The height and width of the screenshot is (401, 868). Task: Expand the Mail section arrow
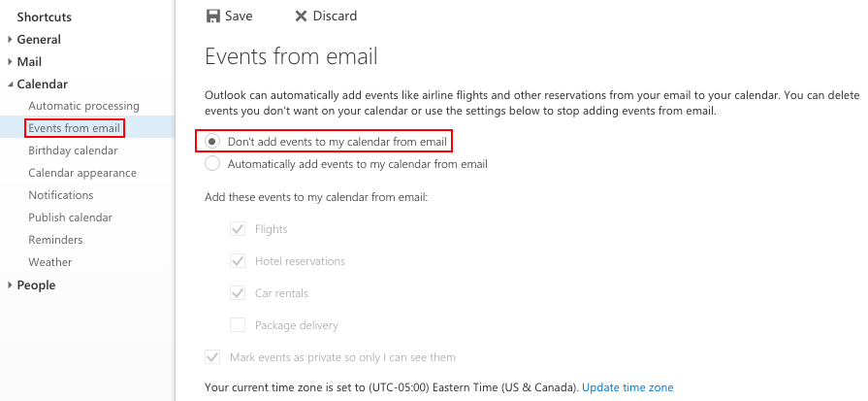coord(10,61)
